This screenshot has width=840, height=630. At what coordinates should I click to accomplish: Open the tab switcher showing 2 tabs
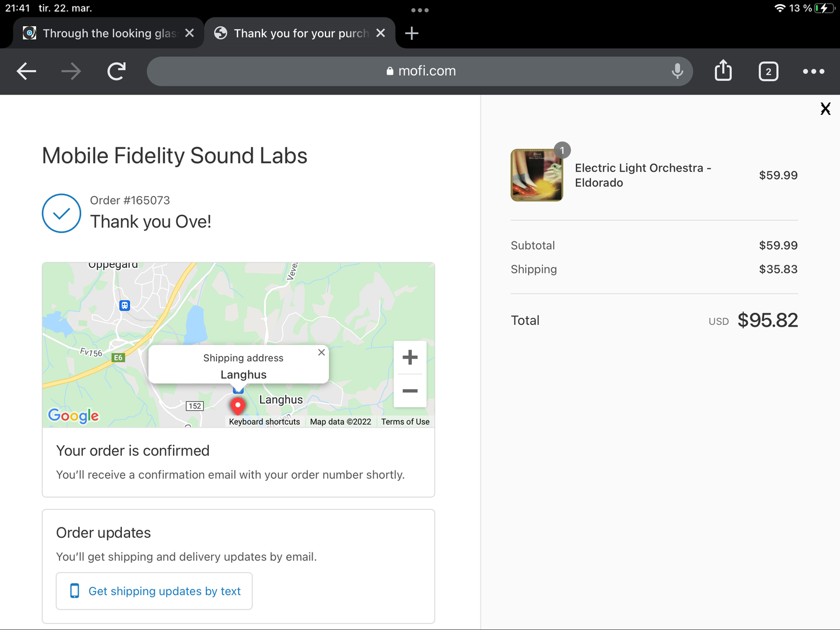[x=768, y=71]
